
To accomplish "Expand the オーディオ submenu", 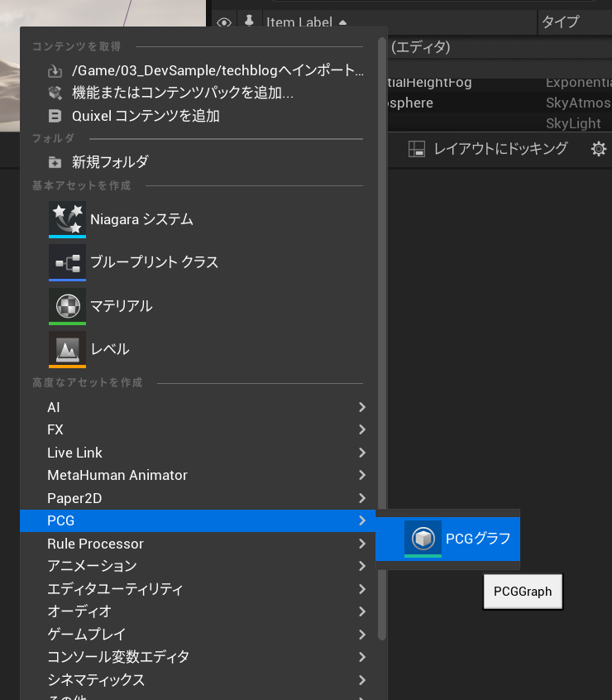I will pos(198,611).
